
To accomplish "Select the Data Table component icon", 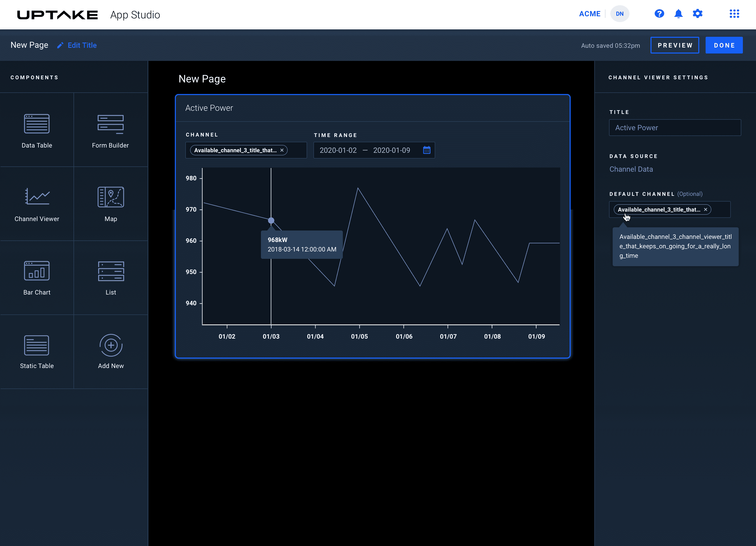I will point(37,124).
